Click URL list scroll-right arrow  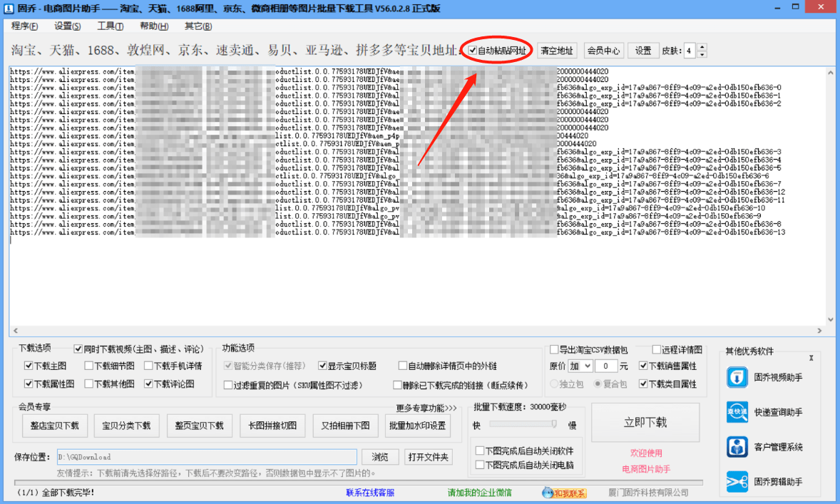pyautogui.click(x=819, y=331)
